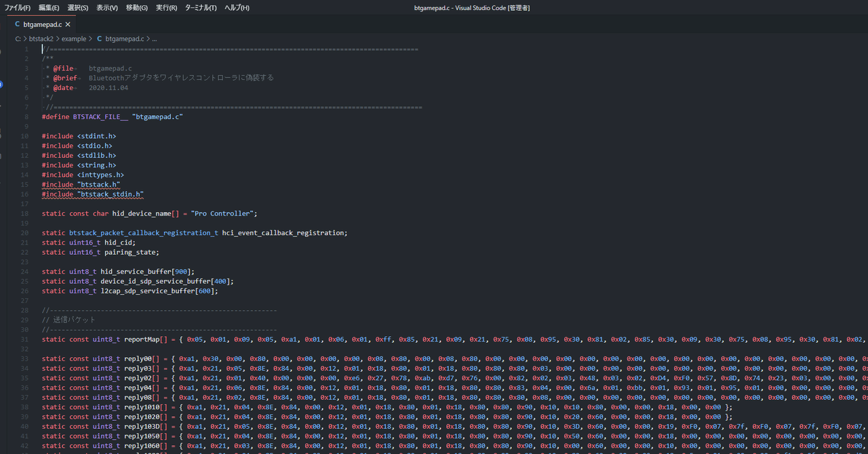Click the @date doc tag

coord(63,88)
